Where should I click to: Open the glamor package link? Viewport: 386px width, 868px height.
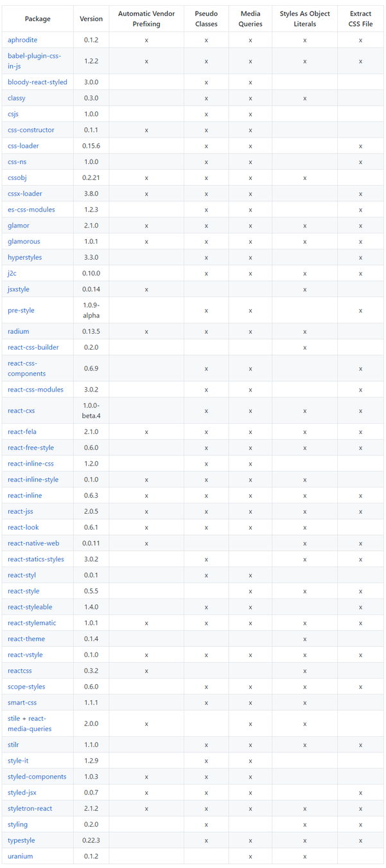19,226
